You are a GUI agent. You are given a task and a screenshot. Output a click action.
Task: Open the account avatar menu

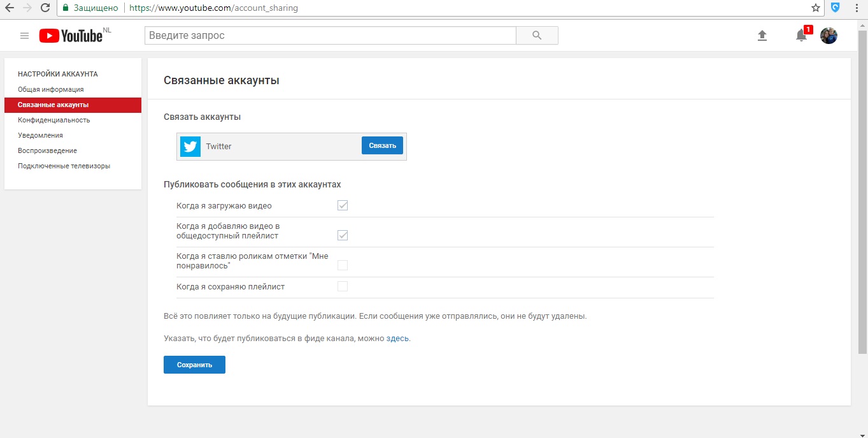click(x=829, y=36)
